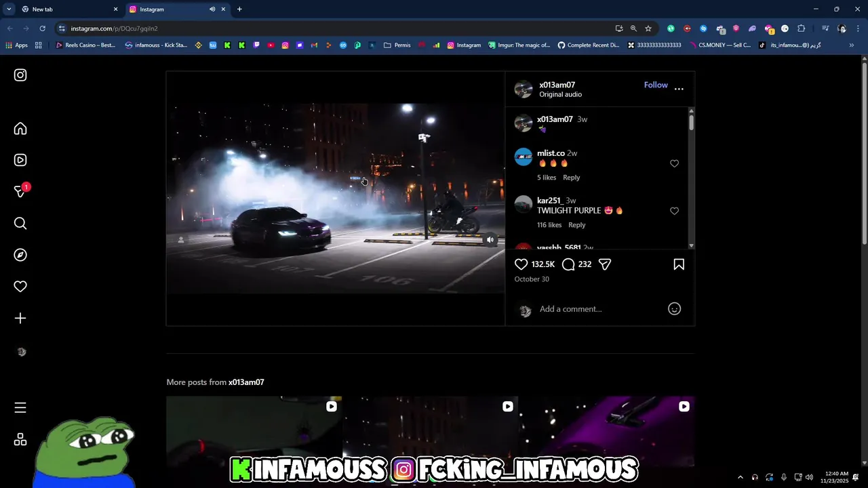Open CS.MONEY bookmark
The image size is (868, 488).
(721, 45)
